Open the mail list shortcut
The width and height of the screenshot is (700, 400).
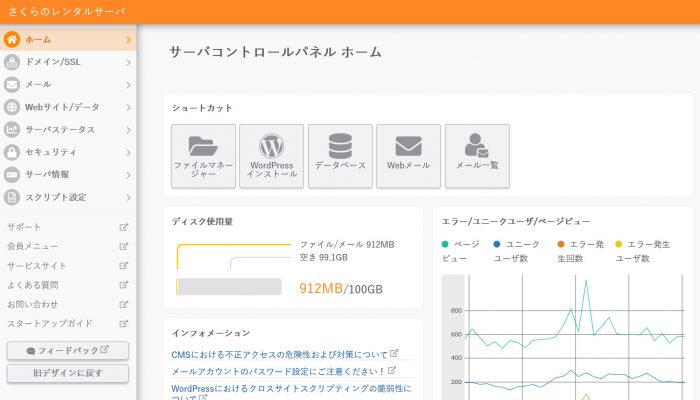point(477,156)
